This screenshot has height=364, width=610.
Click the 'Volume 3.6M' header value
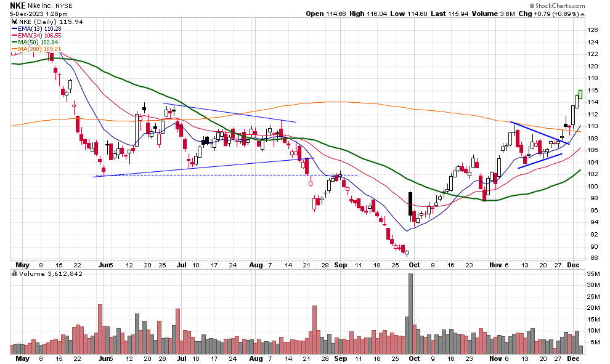pyautogui.click(x=494, y=14)
